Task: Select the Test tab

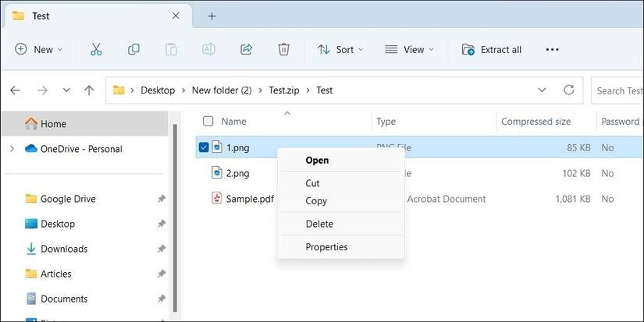Action: click(97, 16)
